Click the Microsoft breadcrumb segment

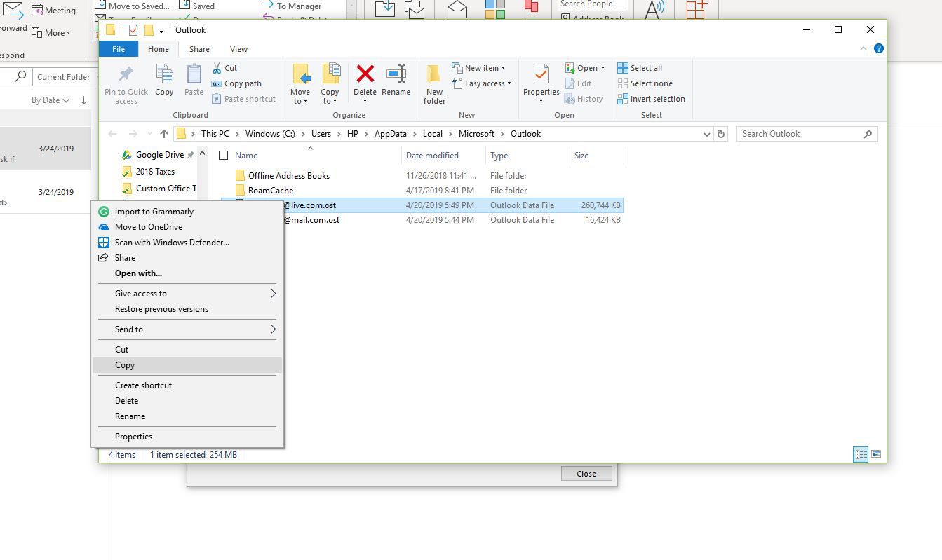click(476, 134)
